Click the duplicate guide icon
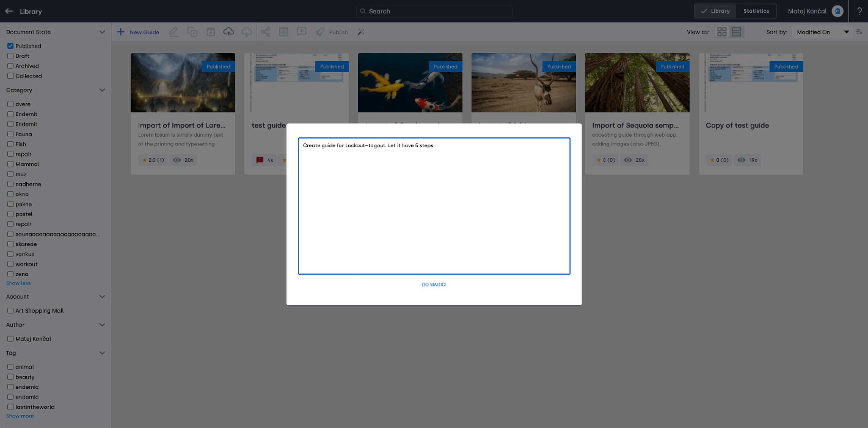Screen dimensions: 868x428 click(x=192, y=32)
